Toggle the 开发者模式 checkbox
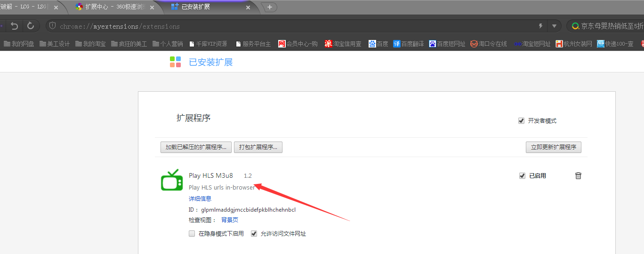The height and width of the screenshot is (254, 644). pos(521,121)
